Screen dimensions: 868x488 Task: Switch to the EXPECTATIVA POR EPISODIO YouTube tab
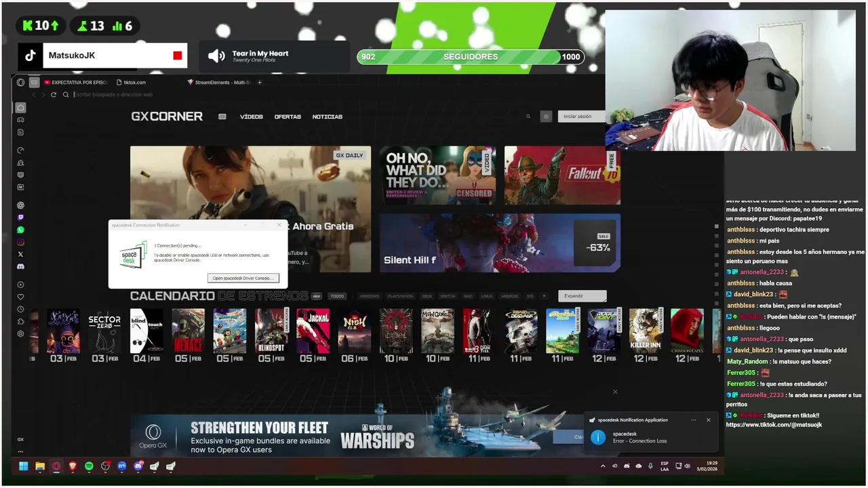75,83
